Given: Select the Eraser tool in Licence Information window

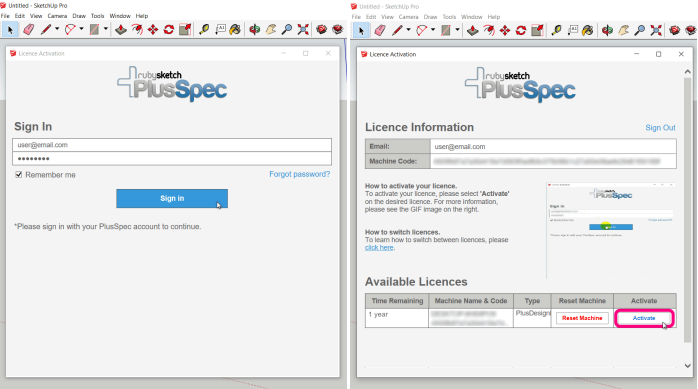Looking at the screenshot, I should pyautogui.click(x=380, y=30).
